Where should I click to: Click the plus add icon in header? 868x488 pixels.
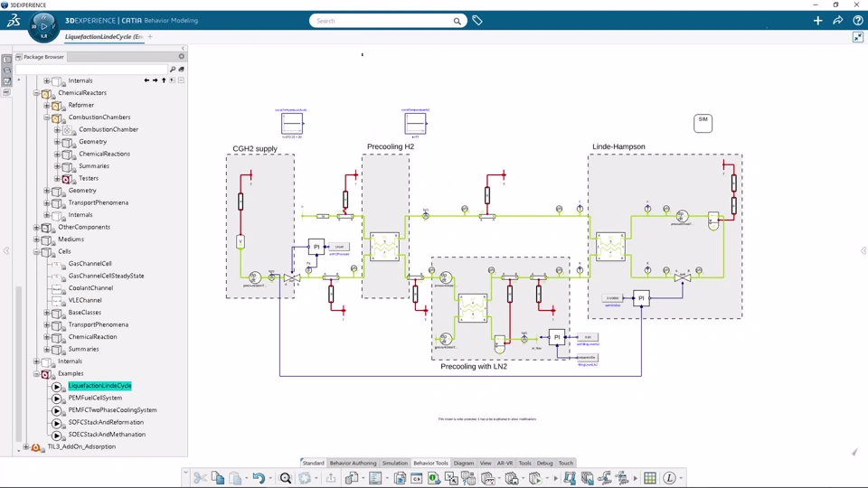click(817, 21)
